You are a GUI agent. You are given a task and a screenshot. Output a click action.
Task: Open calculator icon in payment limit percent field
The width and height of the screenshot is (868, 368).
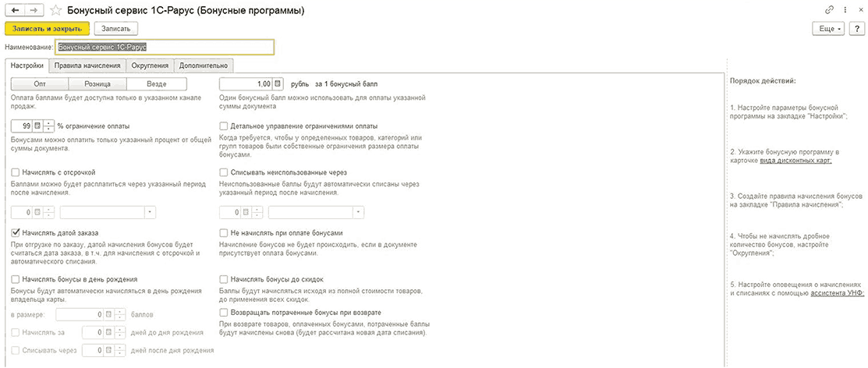(37, 126)
